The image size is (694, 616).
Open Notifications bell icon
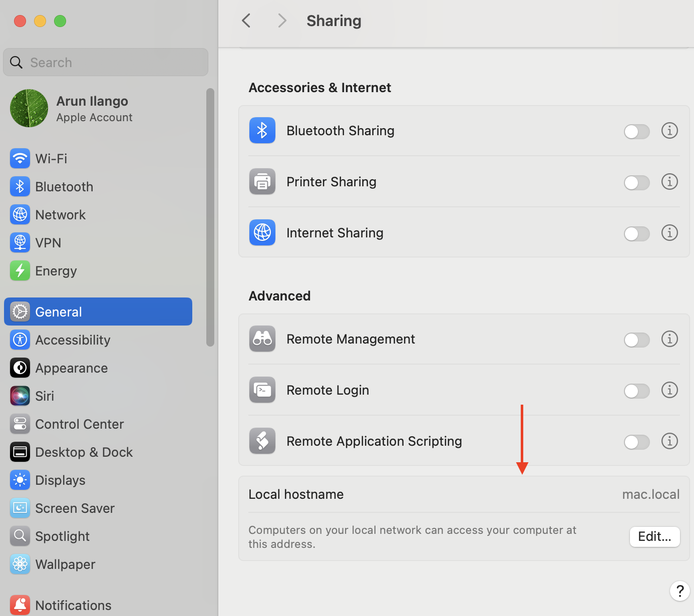[x=20, y=605]
